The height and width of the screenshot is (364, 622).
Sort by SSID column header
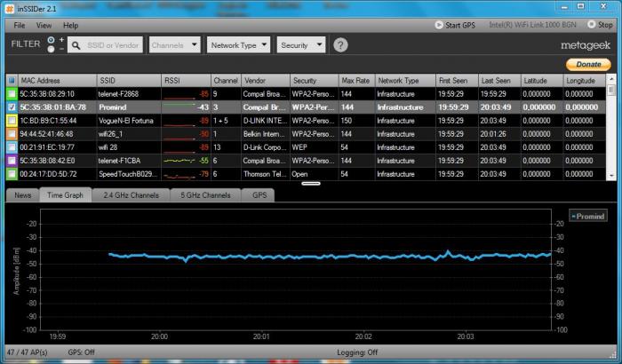click(x=129, y=81)
